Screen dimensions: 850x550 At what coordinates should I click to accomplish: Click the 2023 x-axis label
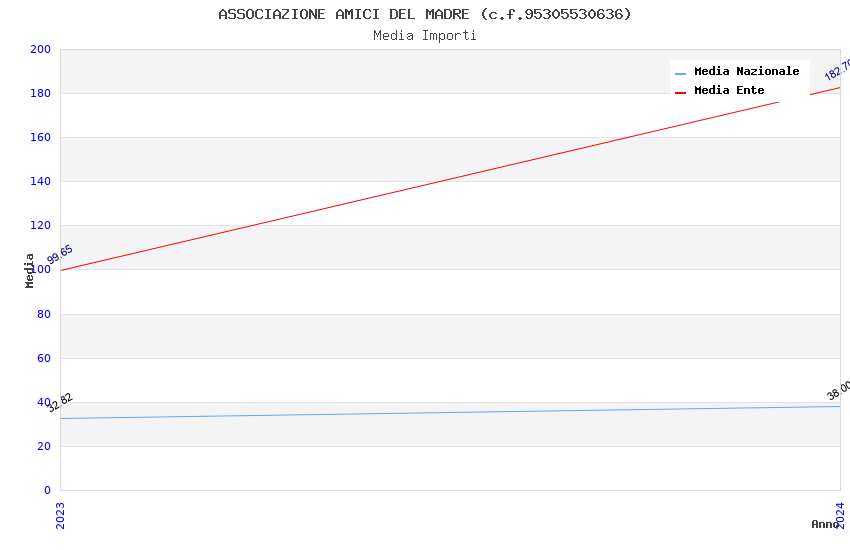(60, 515)
